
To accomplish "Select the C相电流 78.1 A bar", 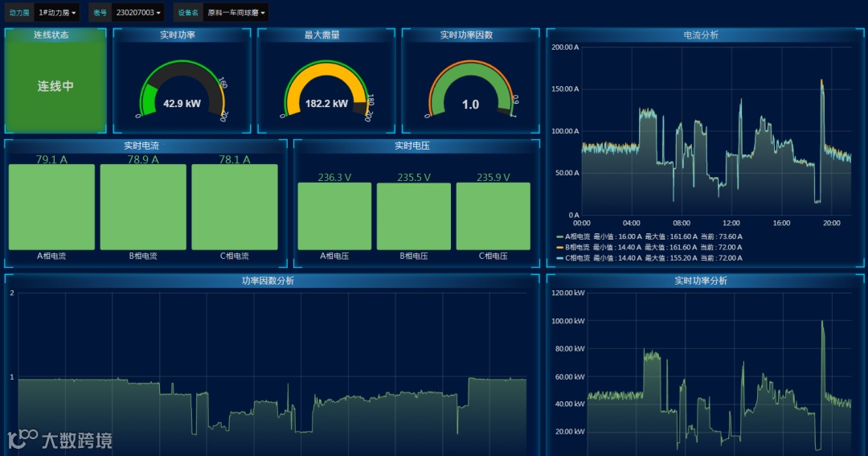I will coord(235,207).
